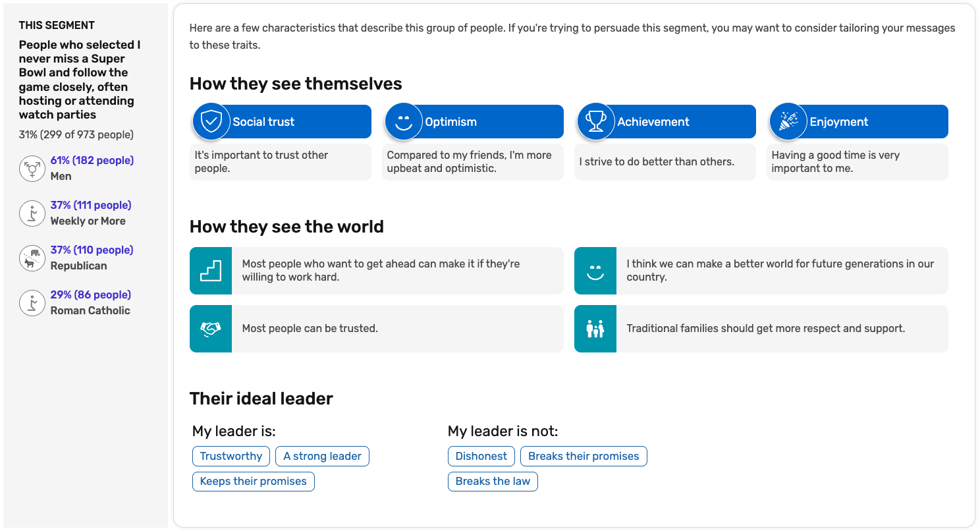Click the kneeling person icon beside Weekly or More
Screen dimensions: 980x531
[32, 213]
